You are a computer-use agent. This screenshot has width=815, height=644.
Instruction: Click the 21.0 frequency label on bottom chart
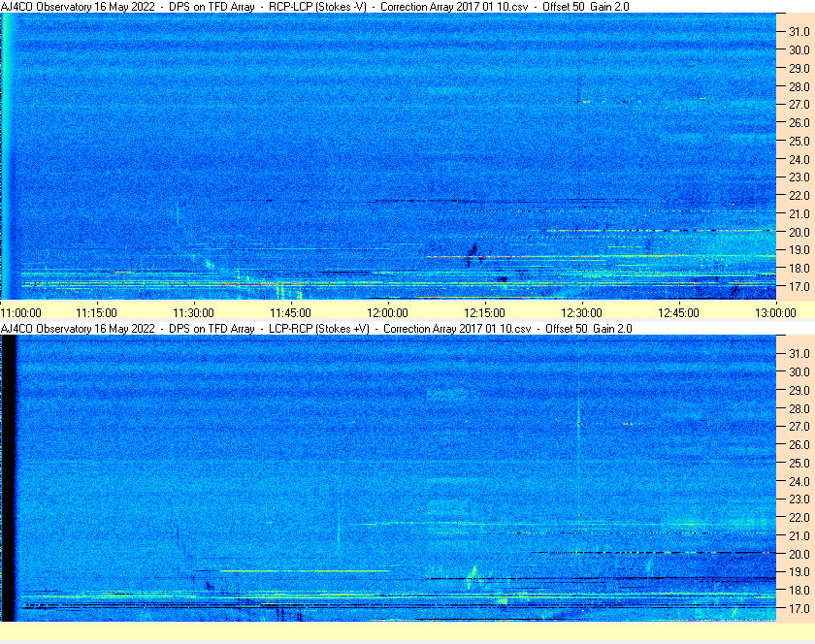(x=799, y=536)
